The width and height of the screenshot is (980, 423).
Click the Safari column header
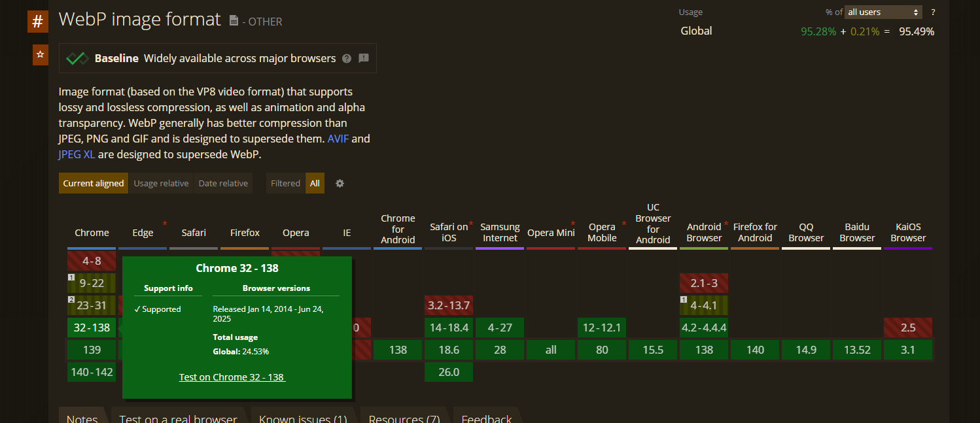click(x=194, y=233)
